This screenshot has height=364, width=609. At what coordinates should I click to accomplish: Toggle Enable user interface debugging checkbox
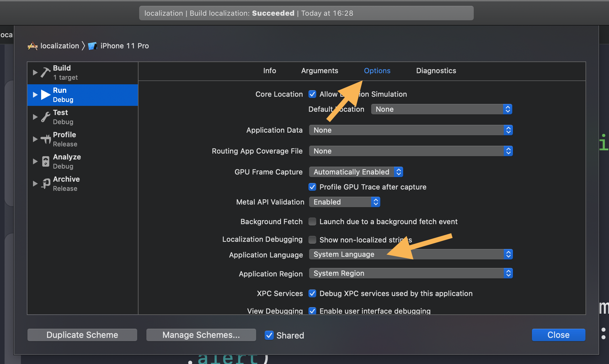(312, 311)
